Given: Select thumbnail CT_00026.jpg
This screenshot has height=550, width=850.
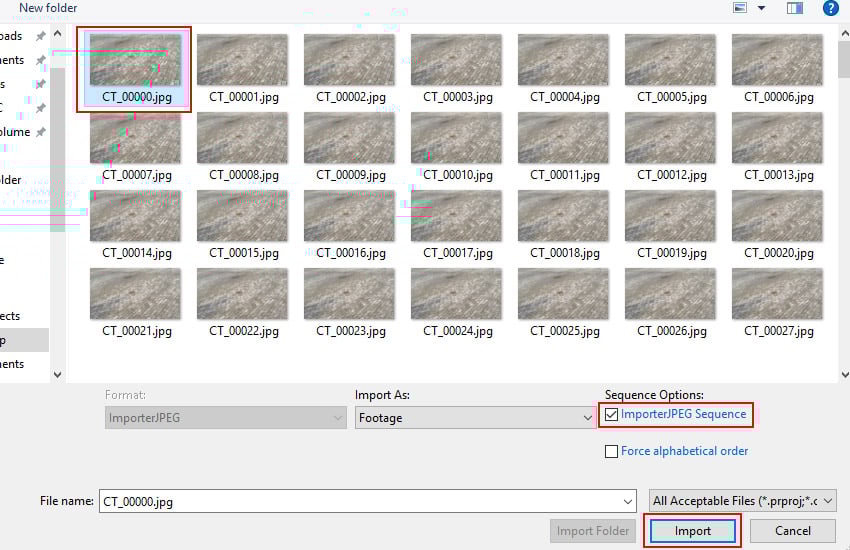Looking at the screenshot, I should pyautogui.click(x=670, y=294).
